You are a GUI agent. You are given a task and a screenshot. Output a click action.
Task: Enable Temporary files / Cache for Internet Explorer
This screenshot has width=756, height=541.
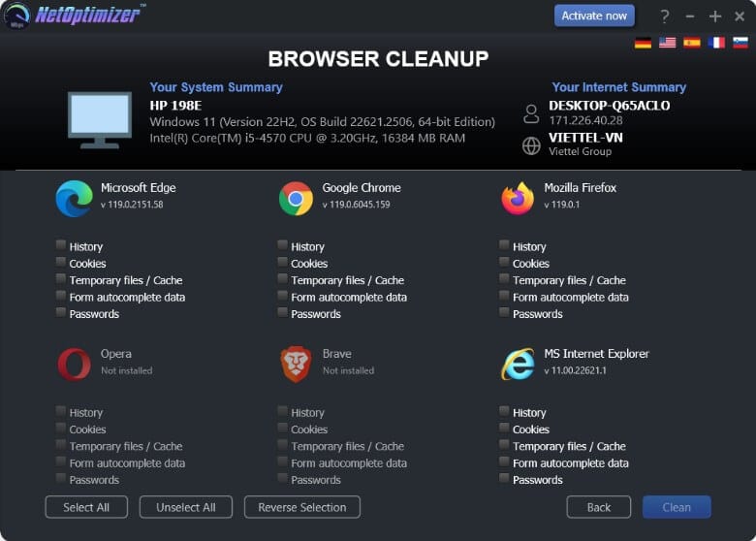505,446
